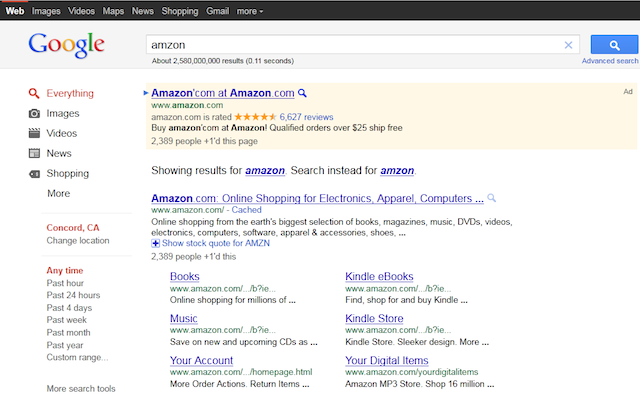Click 'About 2,580,000,000 results' stats text
Viewport: 640px width, 395px height.
(222, 61)
